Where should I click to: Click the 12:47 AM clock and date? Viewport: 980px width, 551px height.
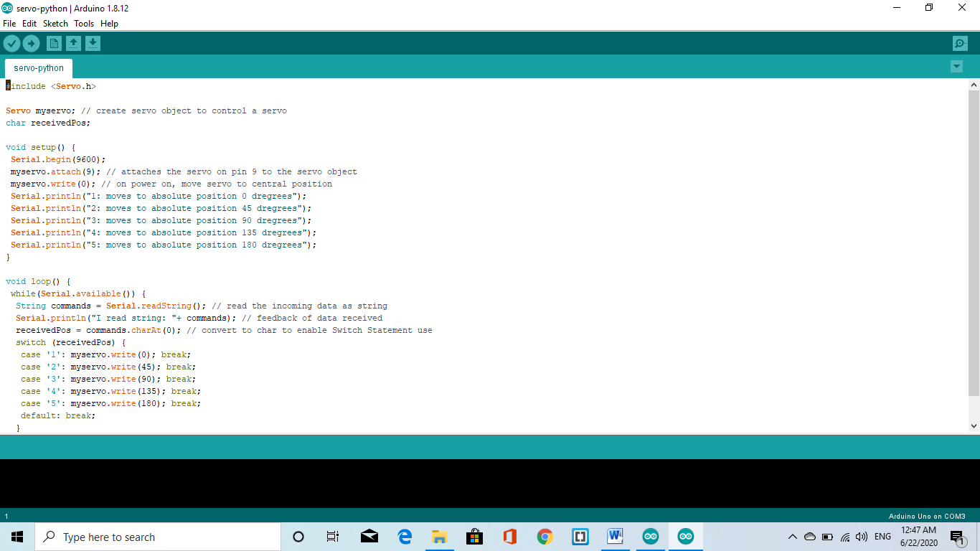(x=919, y=537)
